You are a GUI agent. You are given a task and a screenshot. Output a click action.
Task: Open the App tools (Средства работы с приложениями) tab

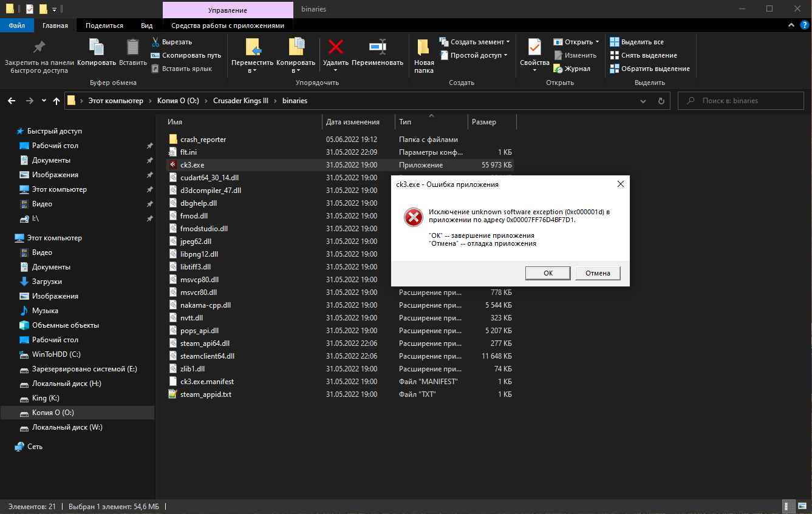pos(228,25)
